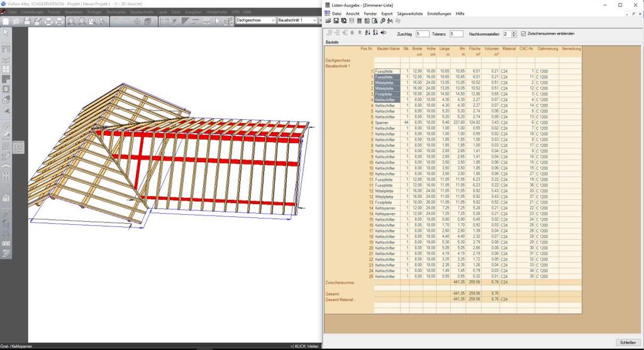Click the zoom-out magnifier in main toolbar
644x350 pixels.
click(82, 21)
